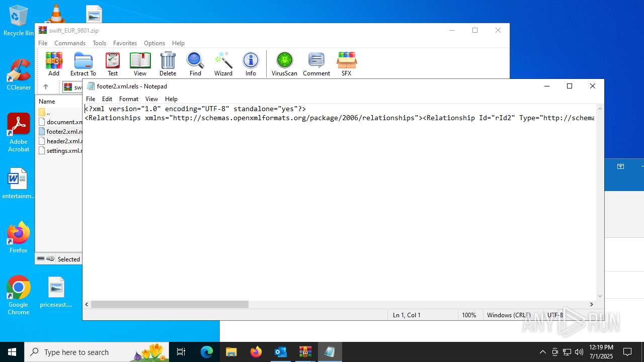This screenshot has height=362, width=644.
Task: Select footer2.xml.rels file in WinRAR list
Action: [60, 131]
